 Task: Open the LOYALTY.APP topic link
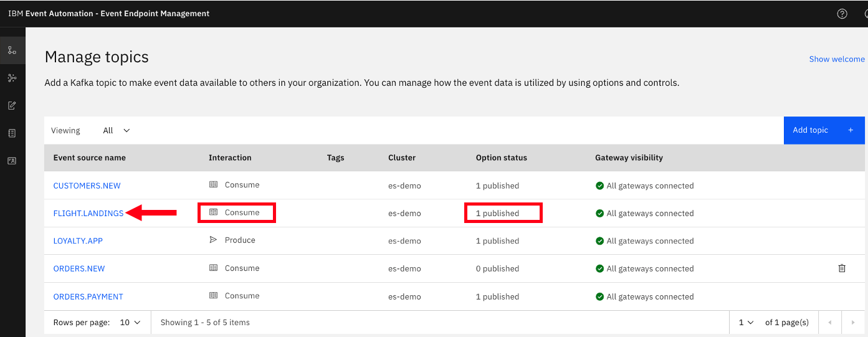coord(78,241)
